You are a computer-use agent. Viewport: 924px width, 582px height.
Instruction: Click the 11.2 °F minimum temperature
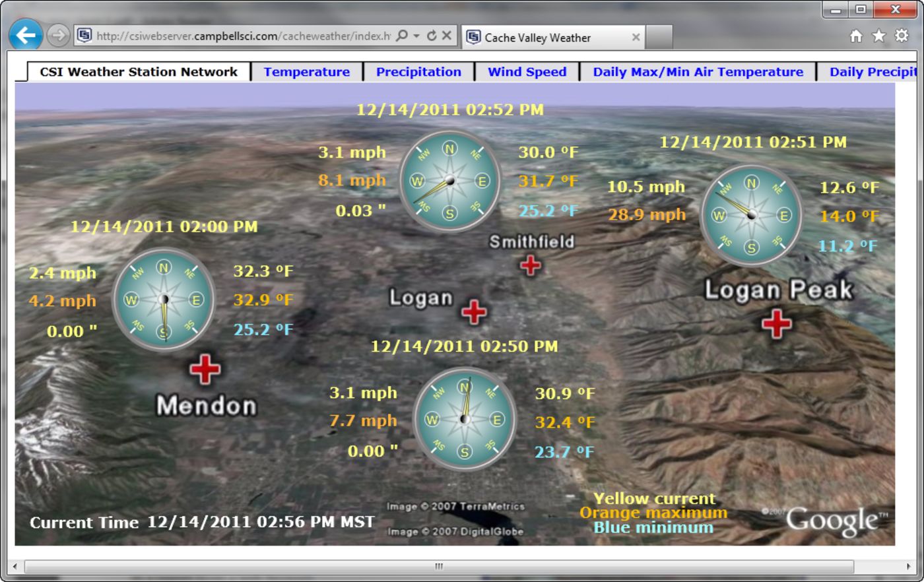click(848, 246)
